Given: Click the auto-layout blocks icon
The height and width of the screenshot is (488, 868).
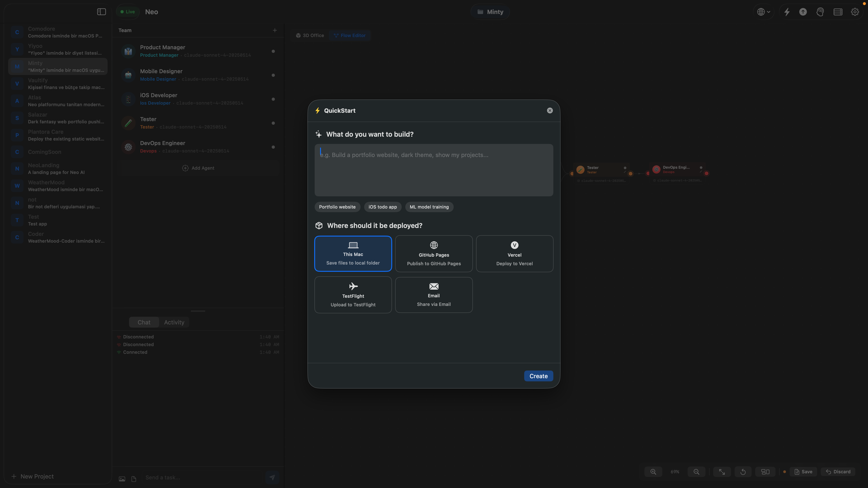Looking at the screenshot, I should 765,472.
